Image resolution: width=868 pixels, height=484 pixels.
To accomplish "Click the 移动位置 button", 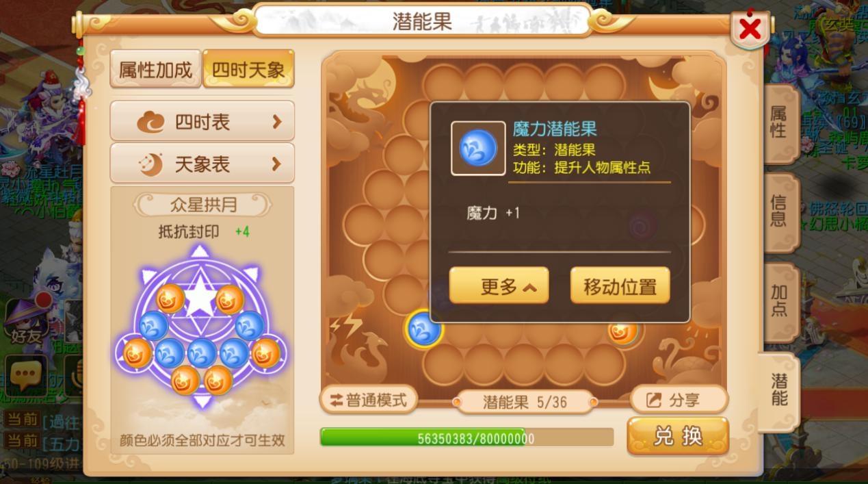I will (x=620, y=286).
